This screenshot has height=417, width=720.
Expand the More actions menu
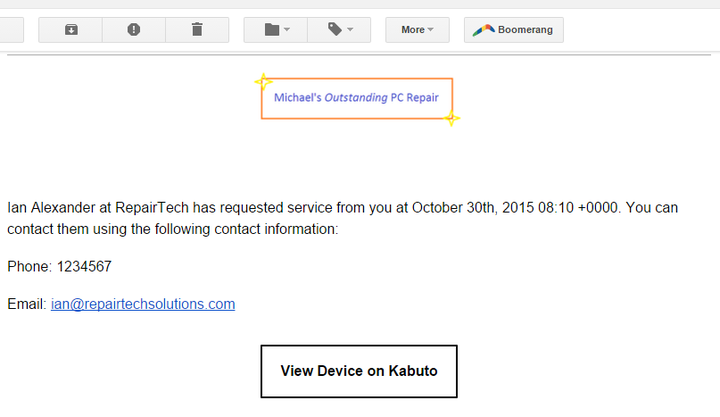417,30
